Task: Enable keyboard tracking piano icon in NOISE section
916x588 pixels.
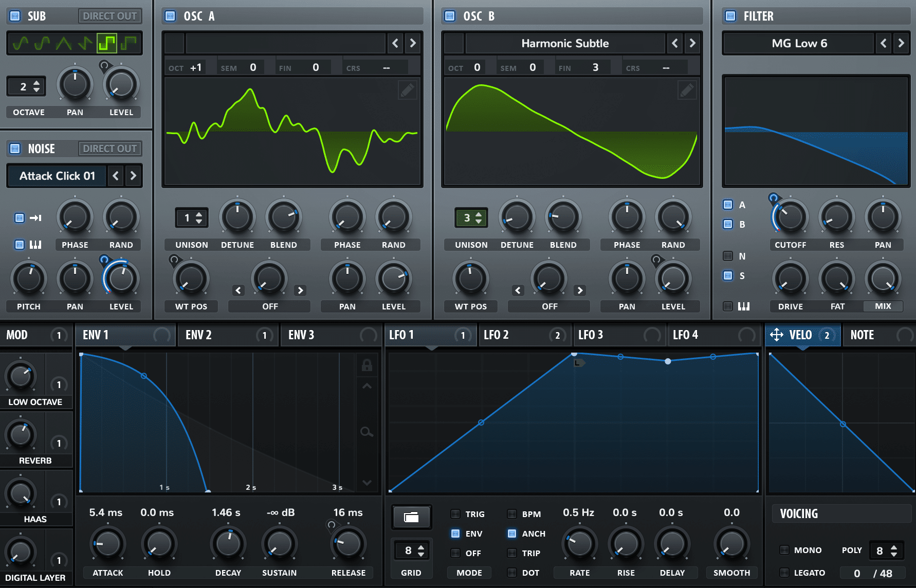Action: point(35,245)
